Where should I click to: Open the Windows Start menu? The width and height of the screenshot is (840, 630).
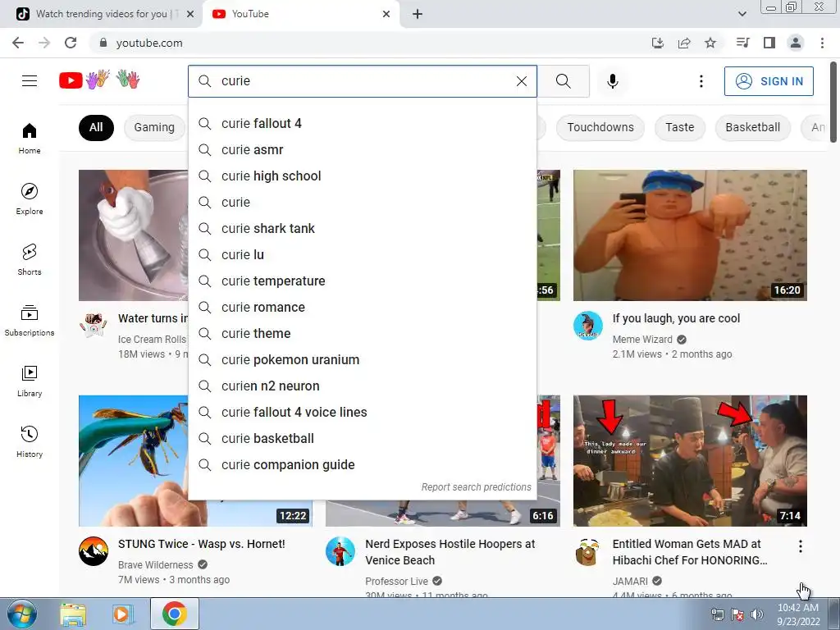click(x=21, y=614)
